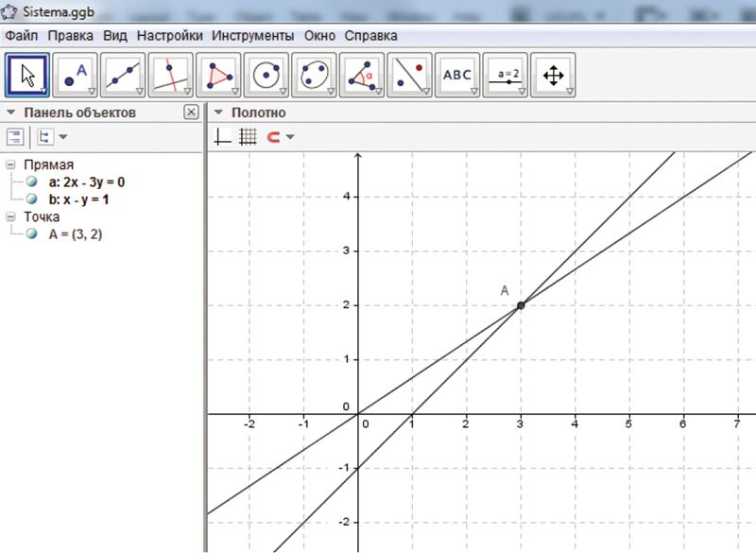The image size is (756, 553).
Task: Open the sort objects dropdown arrow
Action: (63, 137)
